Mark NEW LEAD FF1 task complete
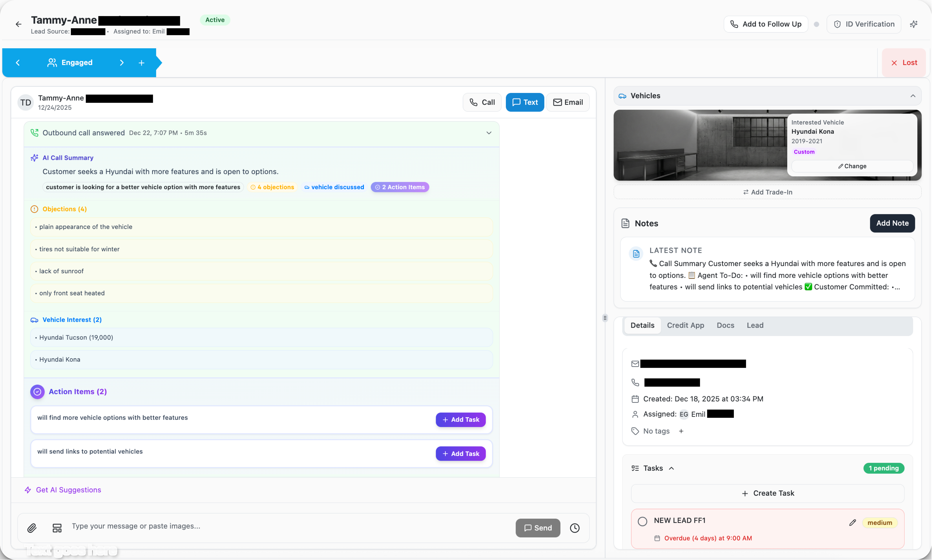This screenshot has width=932, height=560. pos(642,521)
